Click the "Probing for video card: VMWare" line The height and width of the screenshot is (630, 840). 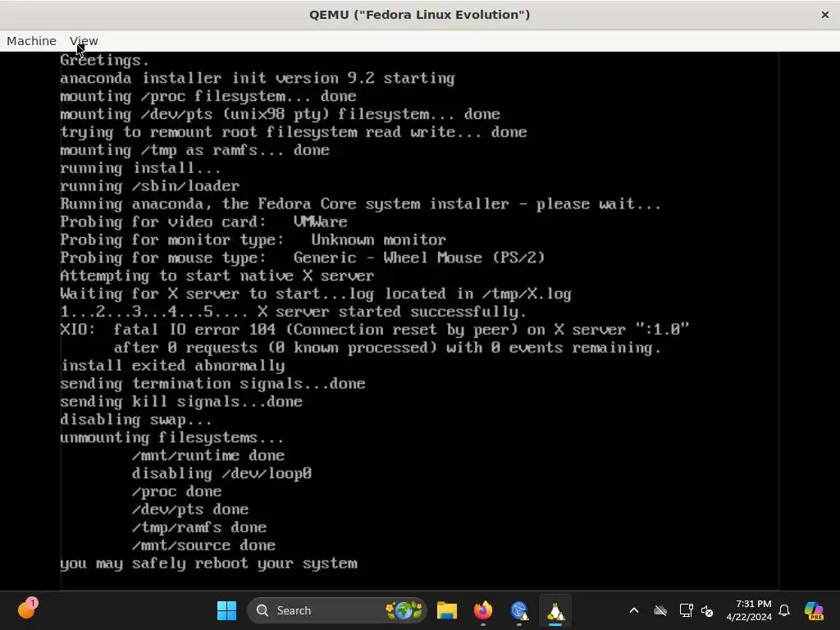(203, 221)
